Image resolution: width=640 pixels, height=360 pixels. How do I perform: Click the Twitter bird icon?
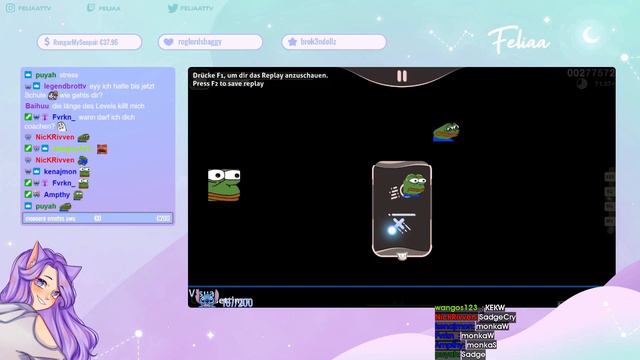click(x=173, y=8)
